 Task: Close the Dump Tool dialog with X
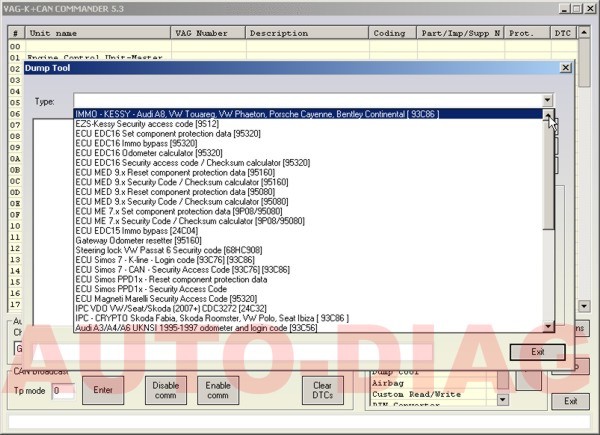click(565, 68)
